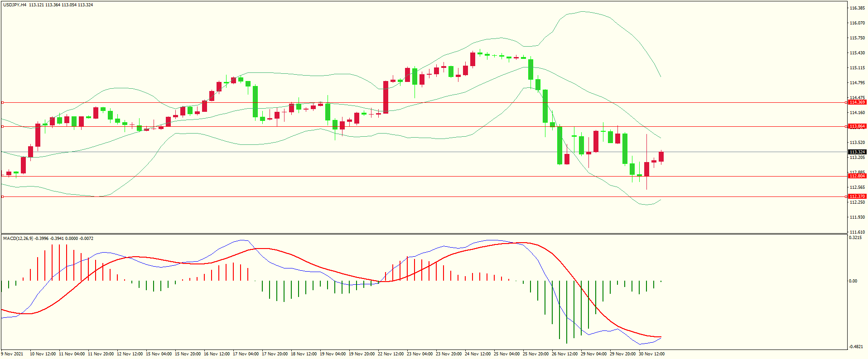Click the 17 Nov 04:00 time label
The height and width of the screenshot is (359, 868).
click(246, 354)
